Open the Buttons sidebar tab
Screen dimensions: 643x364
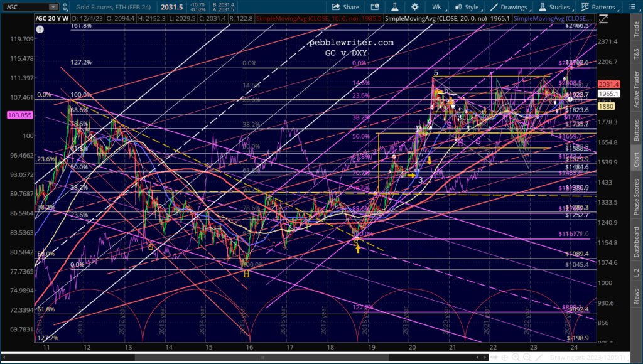(637, 131)
